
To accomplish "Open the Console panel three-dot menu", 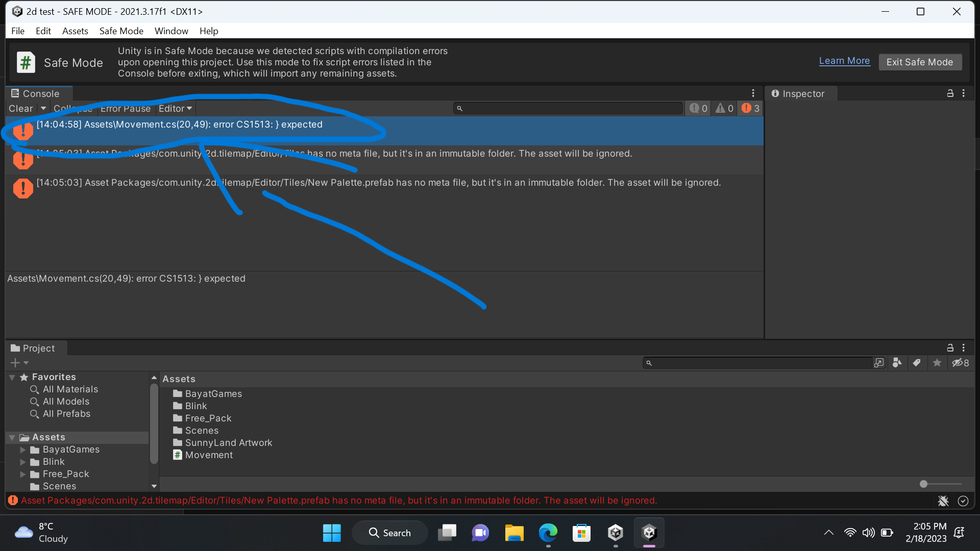I will (x=753, y=93).
